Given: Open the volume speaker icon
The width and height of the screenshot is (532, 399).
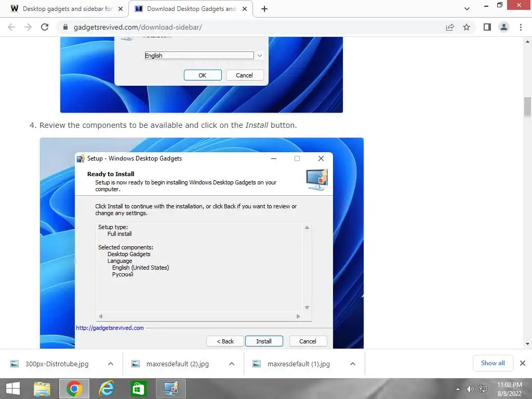Looking at the screenshot, I should coord(470,389).
